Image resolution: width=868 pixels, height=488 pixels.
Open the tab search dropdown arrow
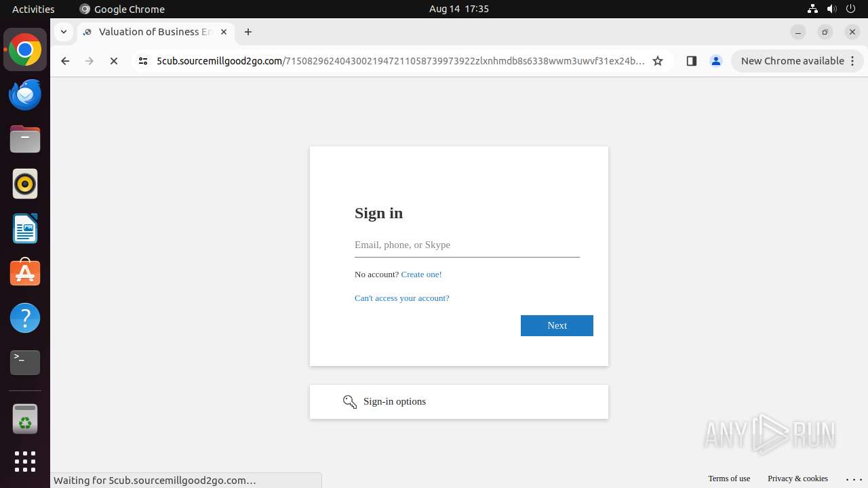click(63, 32)
